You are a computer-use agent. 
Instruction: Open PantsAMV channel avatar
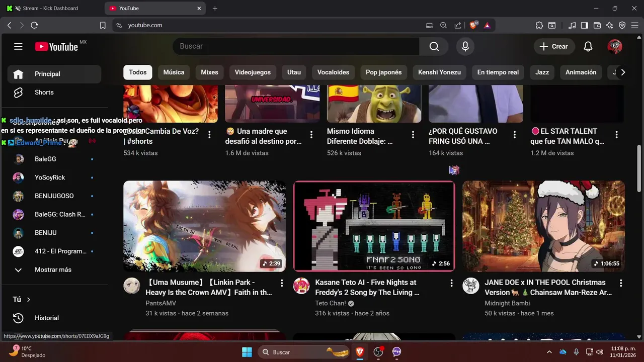(132, 286)
